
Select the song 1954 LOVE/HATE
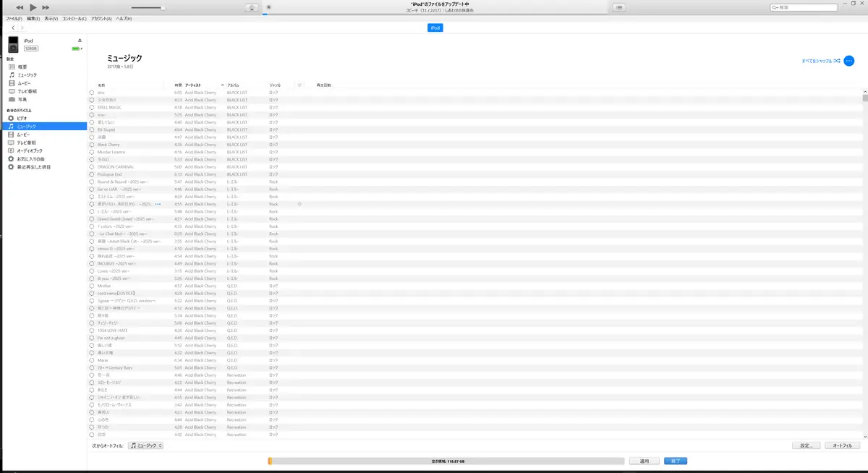[113, 331]
